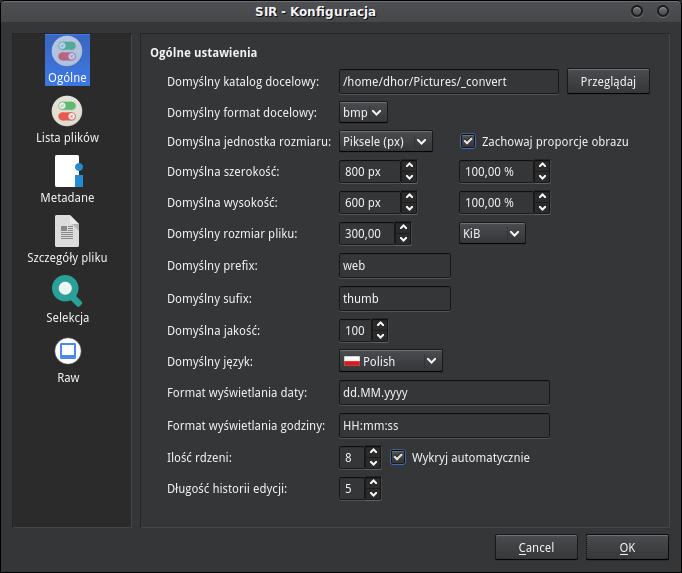Viewport: 682px width, 573px height.
Task: Decrease width percentage spinner down arrow
Action: (542, 178)
